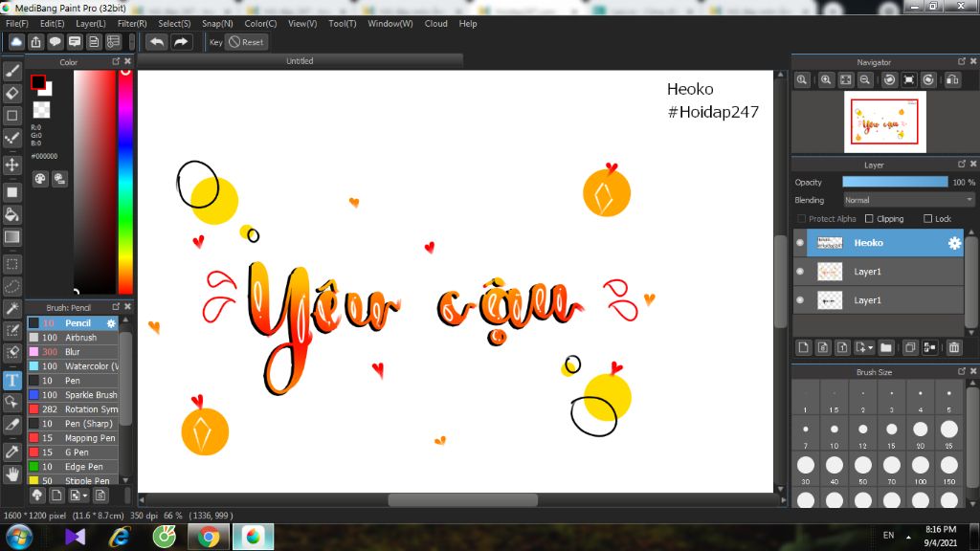
Task: Open the Filter menu
Action: 132,24
